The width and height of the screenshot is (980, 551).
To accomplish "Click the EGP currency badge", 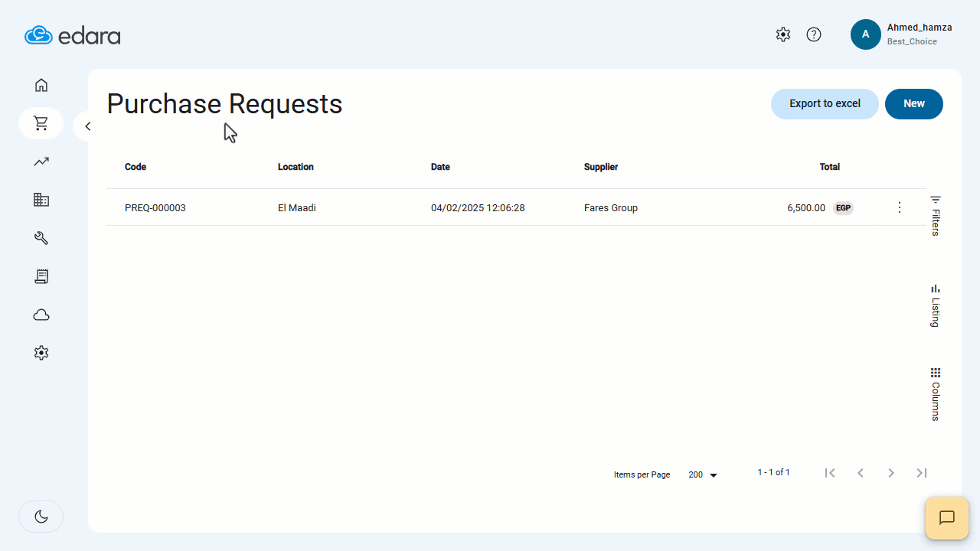I will click(x=843, y=208).
